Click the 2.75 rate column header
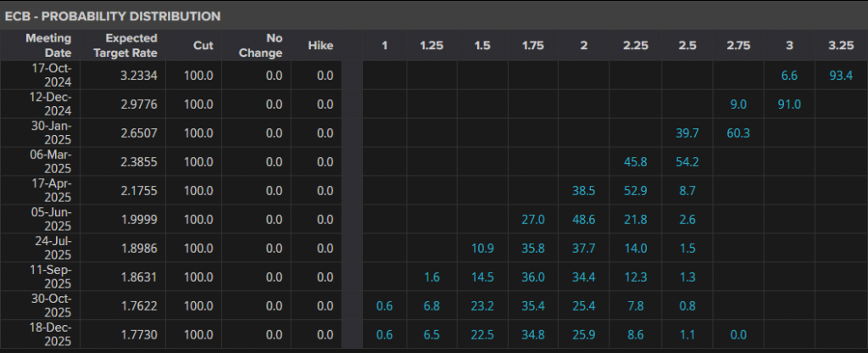 coord(738,46)
